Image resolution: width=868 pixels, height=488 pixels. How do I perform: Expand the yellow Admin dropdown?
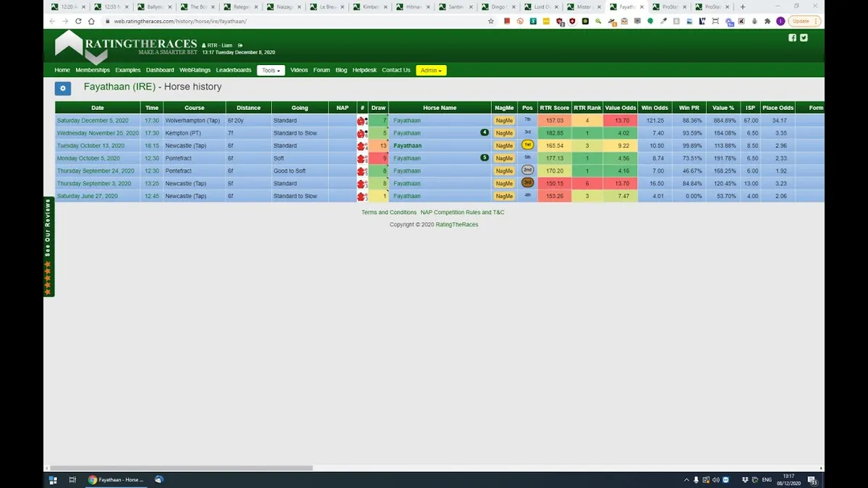(x=431, y=70)
